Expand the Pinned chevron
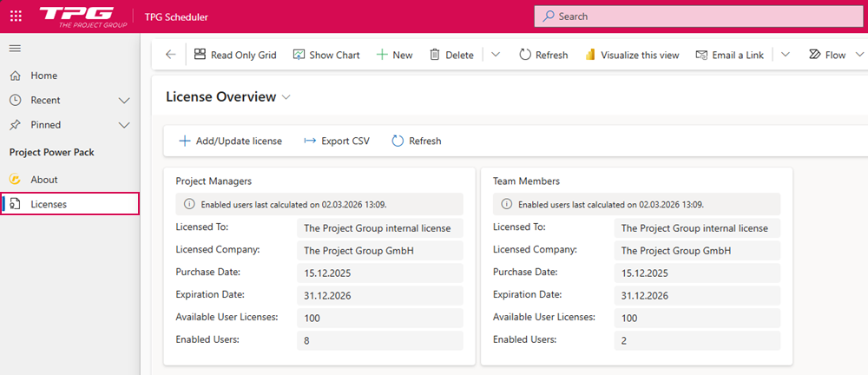Viewport: 868px width, 375px height. pos(124,125)
